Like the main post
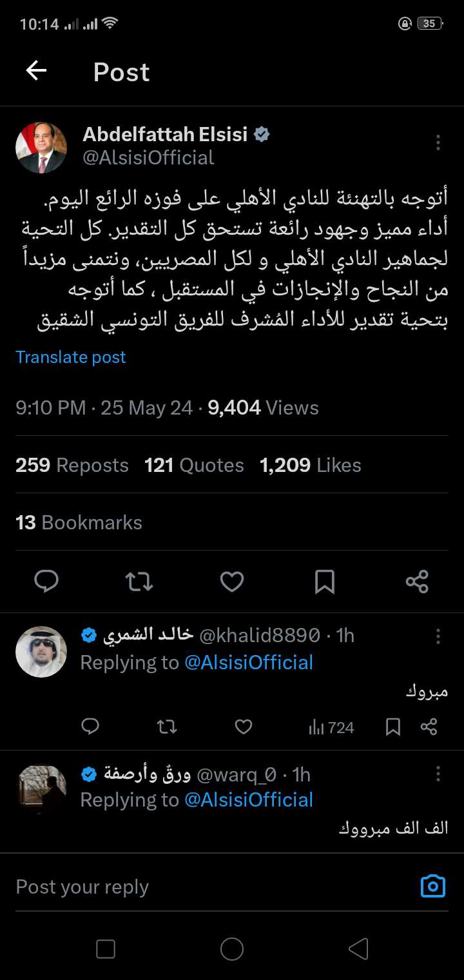This screenshot has width=464, height=980. (231, 582)
